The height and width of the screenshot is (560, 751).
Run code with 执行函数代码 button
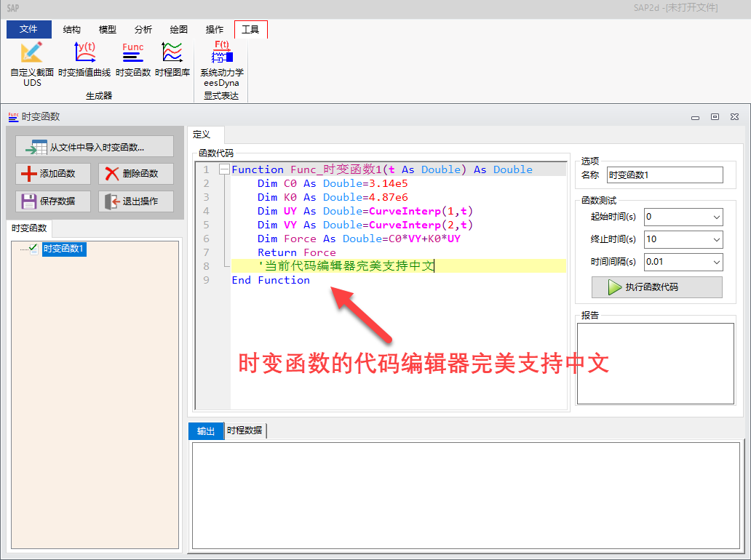656,287
